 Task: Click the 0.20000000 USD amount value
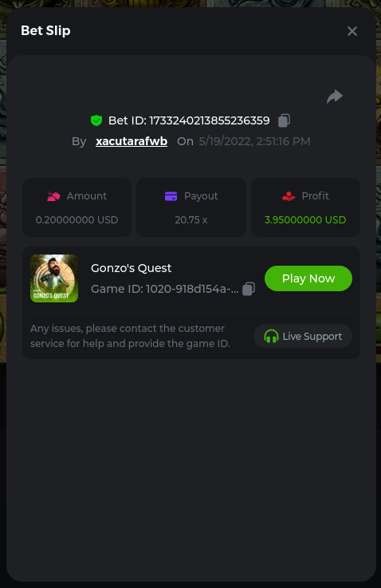coord(77,219)
